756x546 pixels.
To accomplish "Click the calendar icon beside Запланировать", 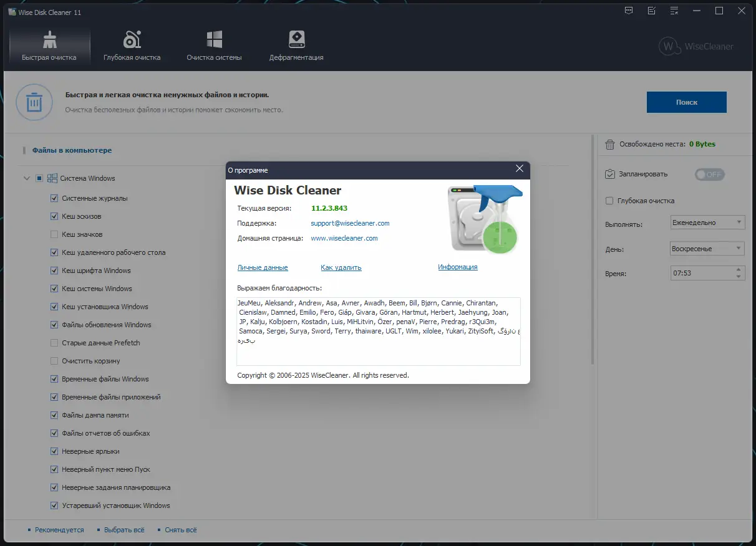I will click(x=610, y=175).
